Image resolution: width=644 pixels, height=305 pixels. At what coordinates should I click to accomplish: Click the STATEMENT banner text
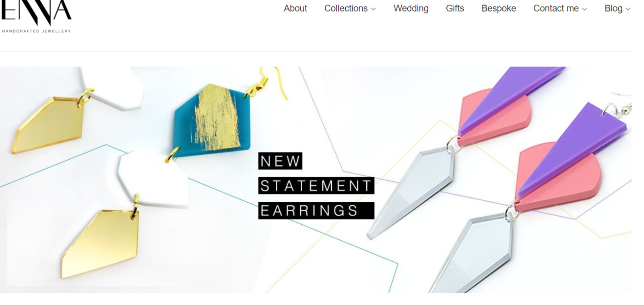[316, 186]
